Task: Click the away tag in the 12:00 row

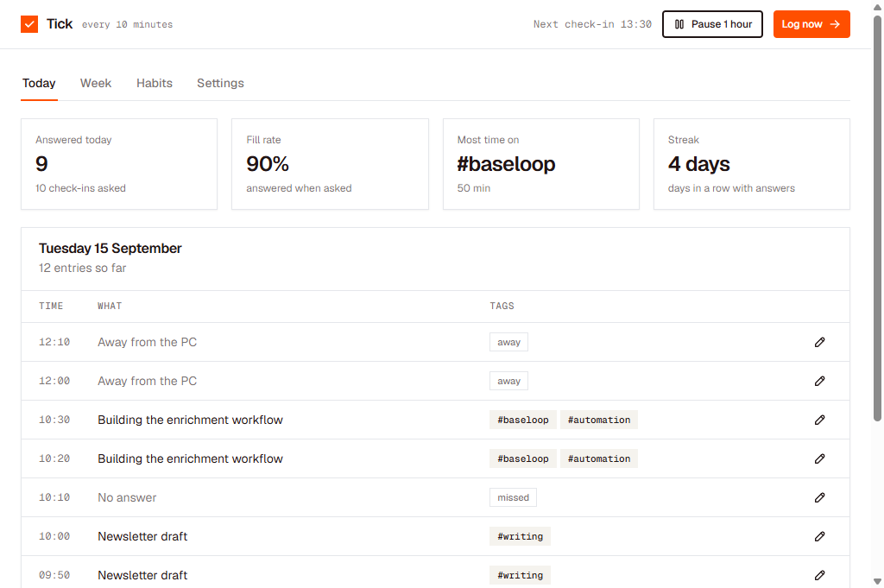Action: 508,381
